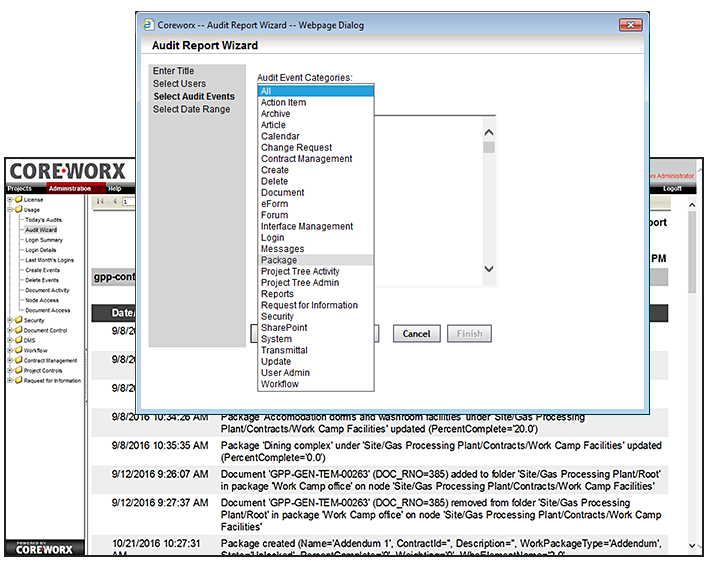Click the Finish button
This screenshot has height=569, width=704.
469,334
